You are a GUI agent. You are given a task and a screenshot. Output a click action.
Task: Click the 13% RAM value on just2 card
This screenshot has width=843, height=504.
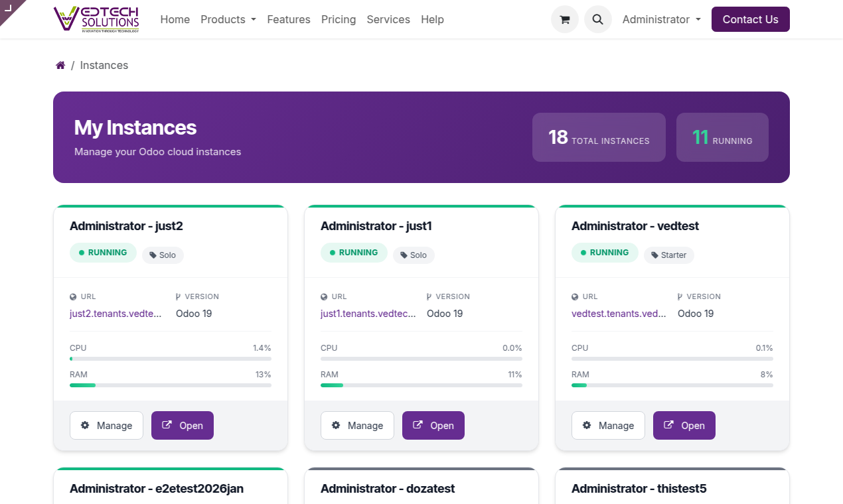pos(264,375)
